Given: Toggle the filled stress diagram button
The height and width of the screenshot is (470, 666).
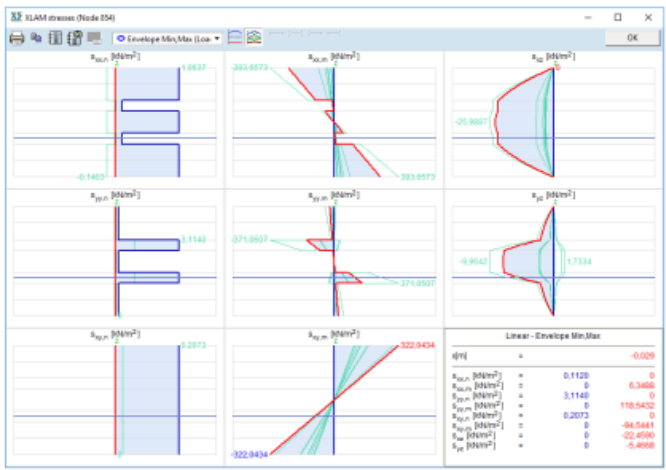Looking at the screenshot, I should pos(254,38).
